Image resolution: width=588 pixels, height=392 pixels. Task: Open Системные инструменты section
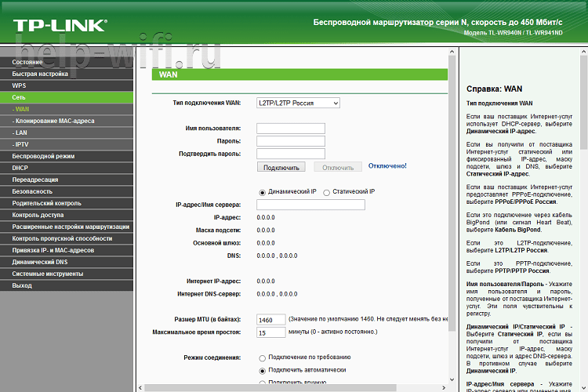point(67,274)
